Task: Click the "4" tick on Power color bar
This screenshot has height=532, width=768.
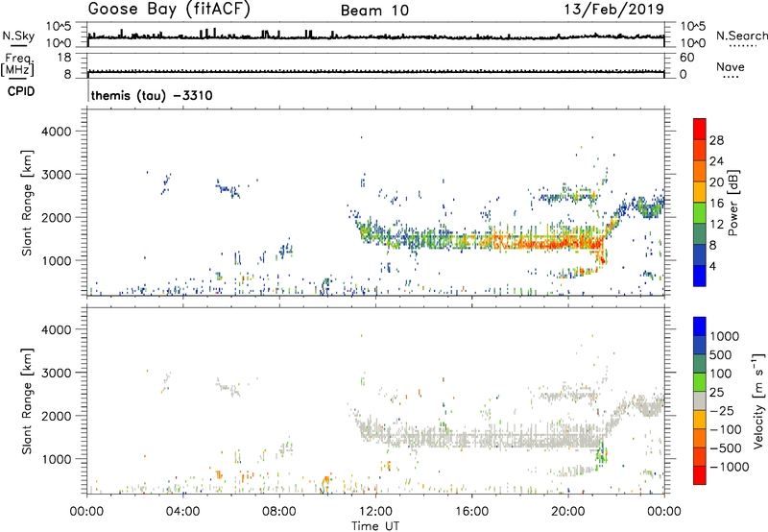Action: [x=712, y=266]
